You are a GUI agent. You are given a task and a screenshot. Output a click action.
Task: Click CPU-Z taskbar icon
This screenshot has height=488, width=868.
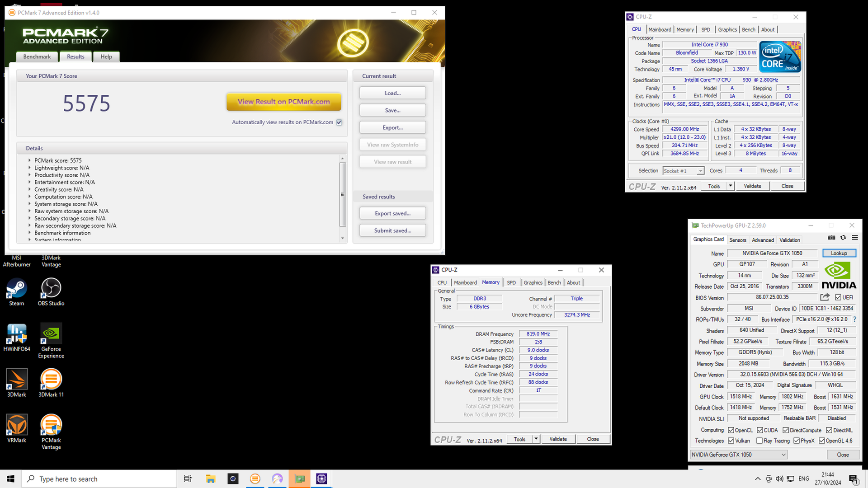tap(322, 479)
